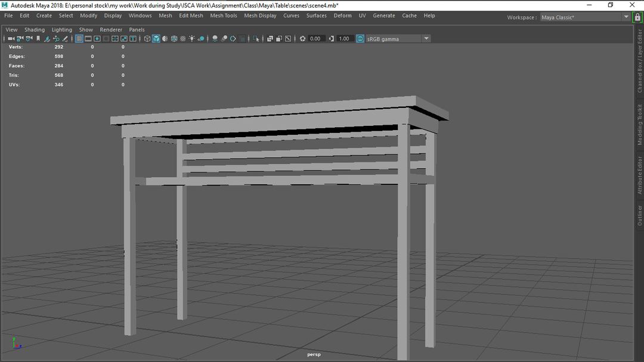Click the Exposure reset icon
The width and height of the screenshot is (644, 362).
point(303,39)
